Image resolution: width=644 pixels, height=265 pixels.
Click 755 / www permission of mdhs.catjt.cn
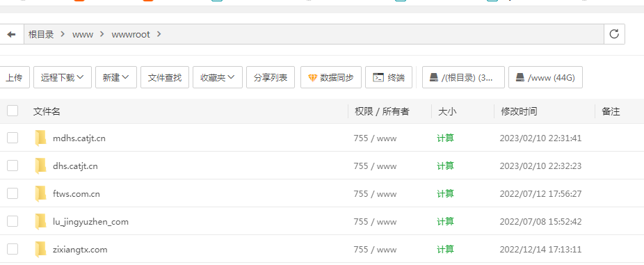tap(375, 138)
